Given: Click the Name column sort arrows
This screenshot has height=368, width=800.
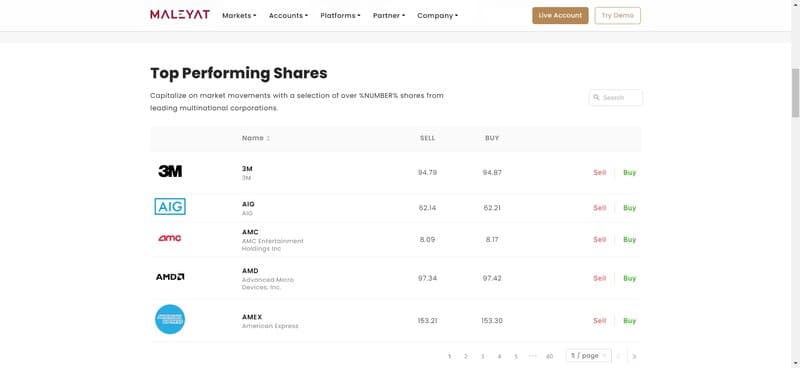Looking at the screenshot, I should pos(268,138).
